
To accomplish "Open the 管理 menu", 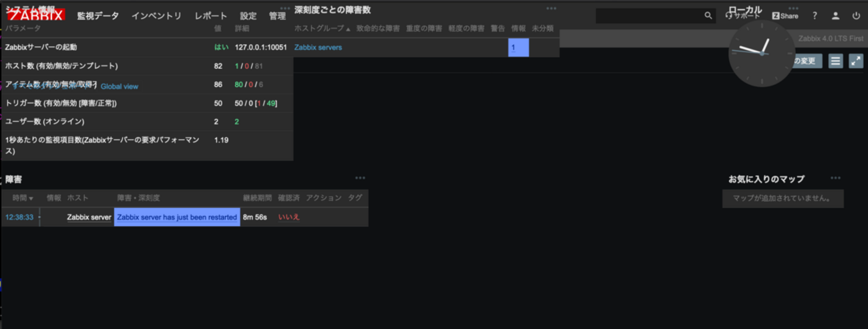I will coord(277,15).
